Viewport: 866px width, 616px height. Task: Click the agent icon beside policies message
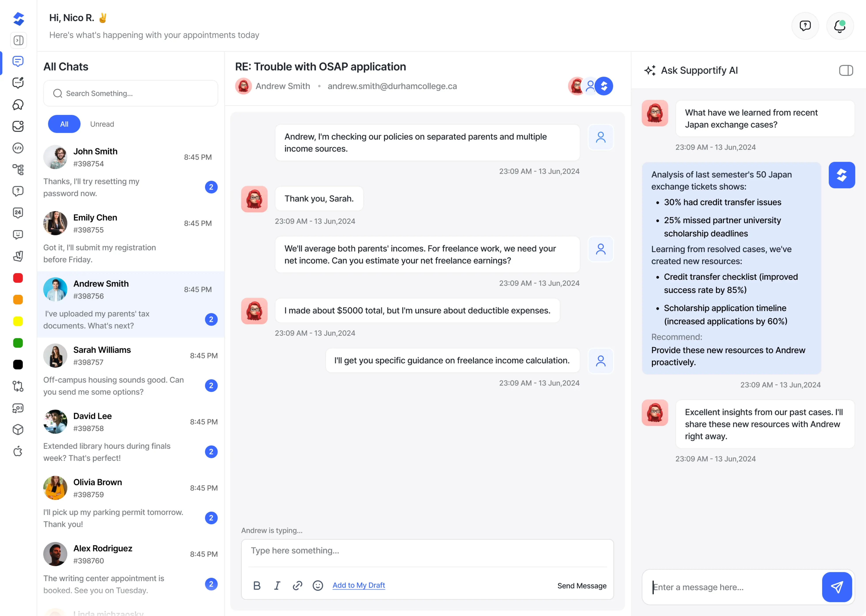[x=601, y=137]
